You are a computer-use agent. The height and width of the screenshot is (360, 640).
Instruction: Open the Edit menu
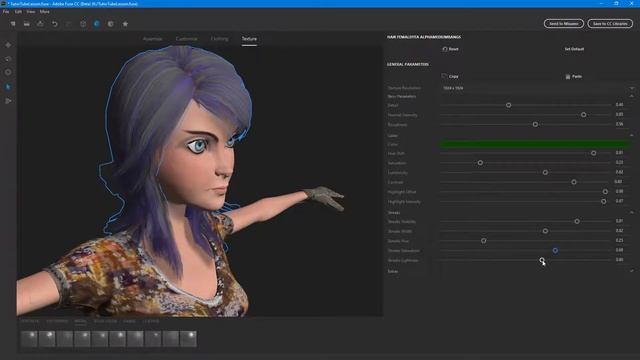[18, 12]
